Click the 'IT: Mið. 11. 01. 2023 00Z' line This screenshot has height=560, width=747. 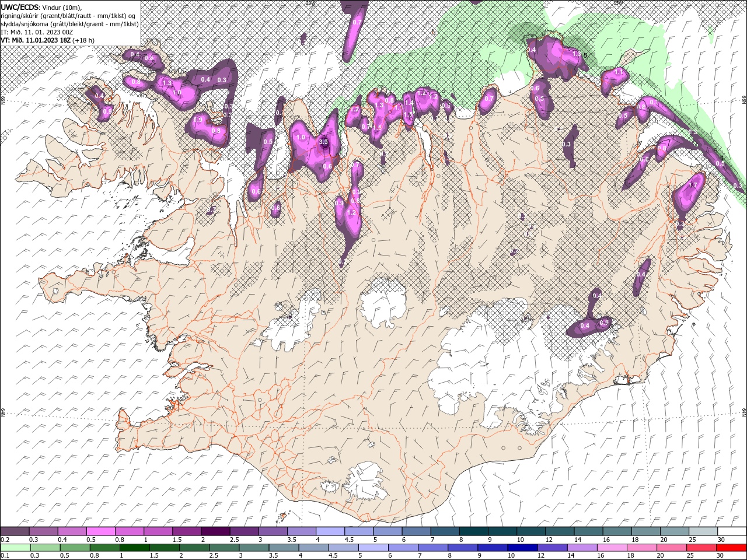click(x=37, y=32)
